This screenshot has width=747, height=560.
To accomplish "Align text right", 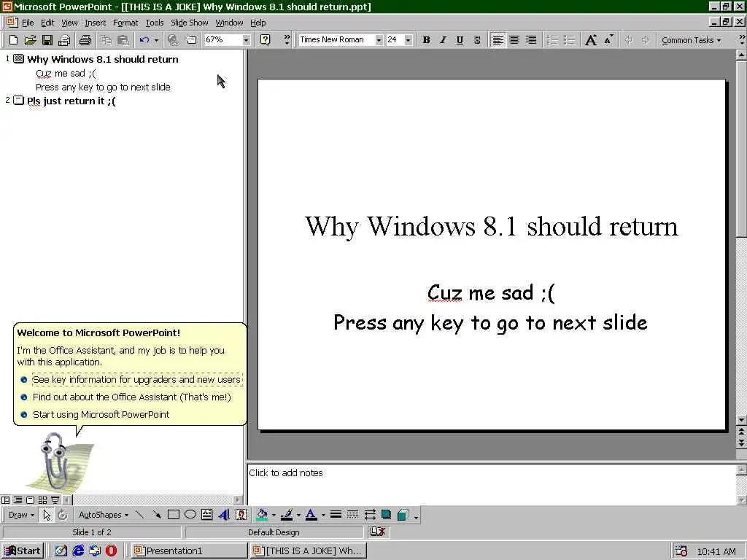I will point(531,40).
